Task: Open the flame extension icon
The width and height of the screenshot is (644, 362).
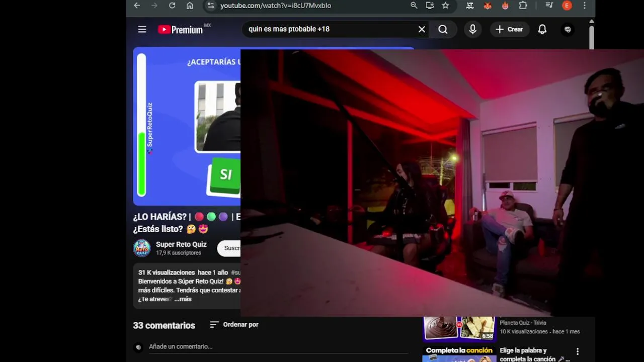Action: [x=505, y=6]
